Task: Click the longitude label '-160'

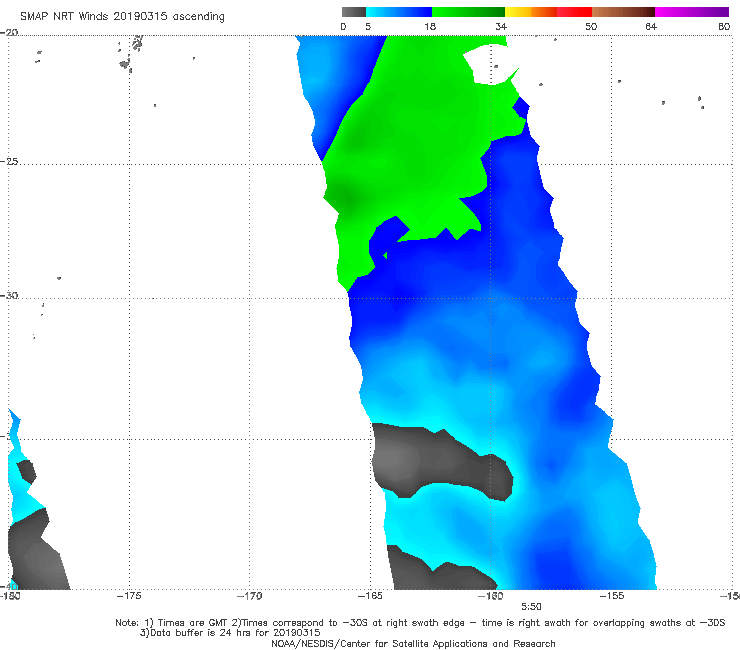Action: (491, 596)
